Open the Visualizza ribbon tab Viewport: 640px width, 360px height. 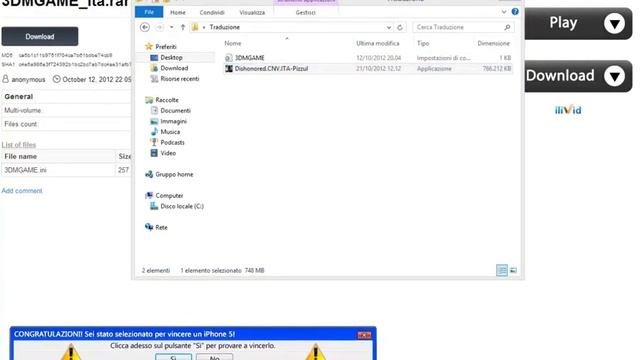pos(252,13)
